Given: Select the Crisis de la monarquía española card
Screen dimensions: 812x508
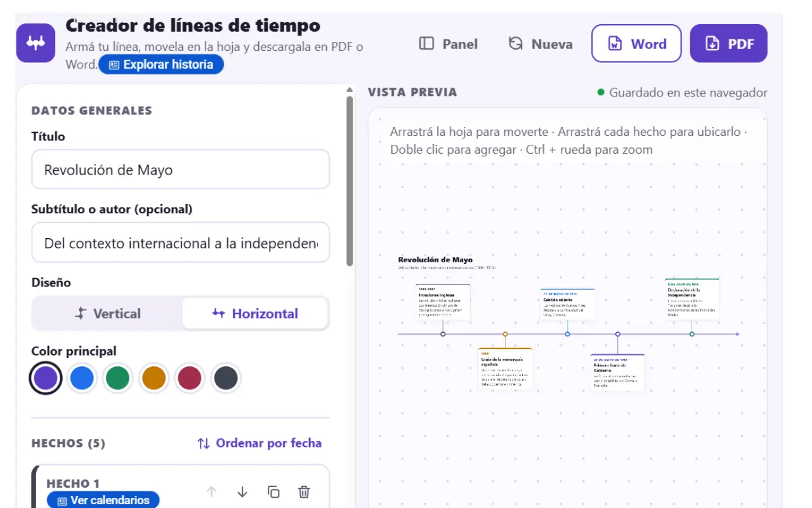Looking at the screenshot, I should point(505,368).
